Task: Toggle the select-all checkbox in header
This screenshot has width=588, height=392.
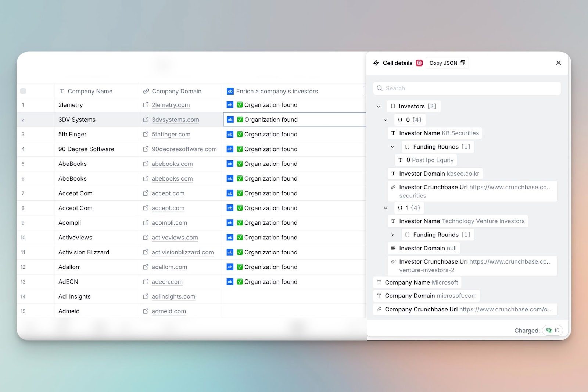Action: 23,91
